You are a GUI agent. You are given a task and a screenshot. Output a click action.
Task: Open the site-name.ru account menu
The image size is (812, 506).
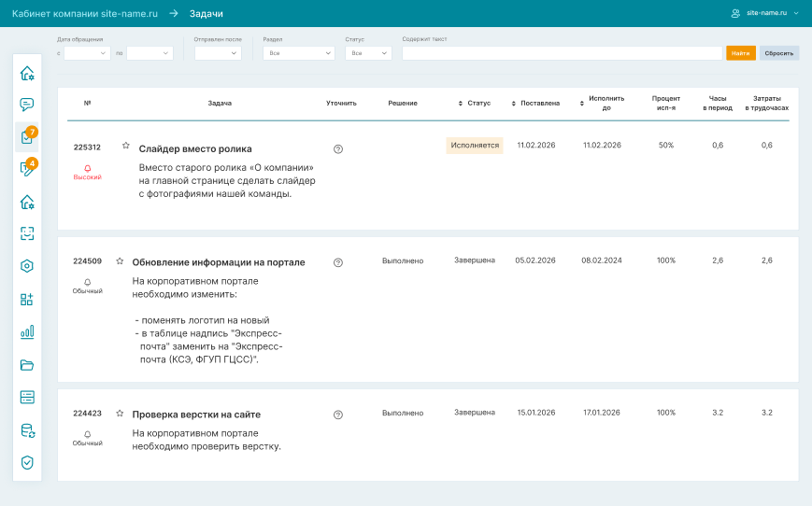click(x=764, y=13)
